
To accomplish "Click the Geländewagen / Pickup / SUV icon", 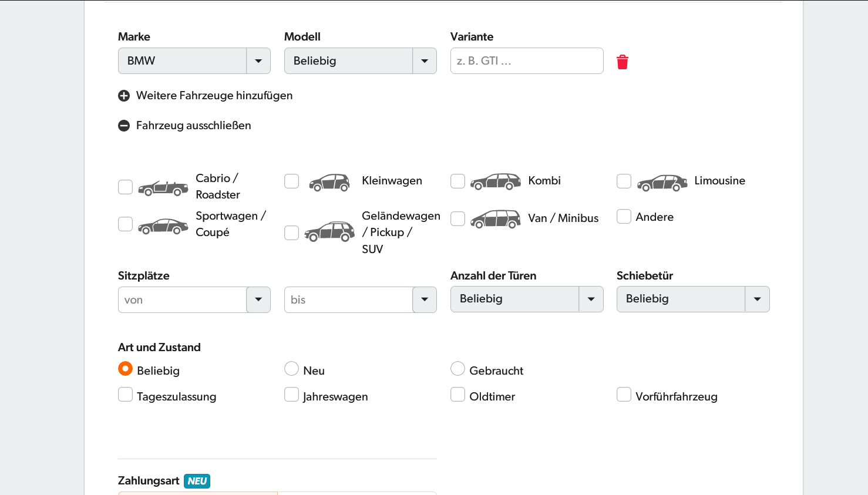I will [329, 232].
